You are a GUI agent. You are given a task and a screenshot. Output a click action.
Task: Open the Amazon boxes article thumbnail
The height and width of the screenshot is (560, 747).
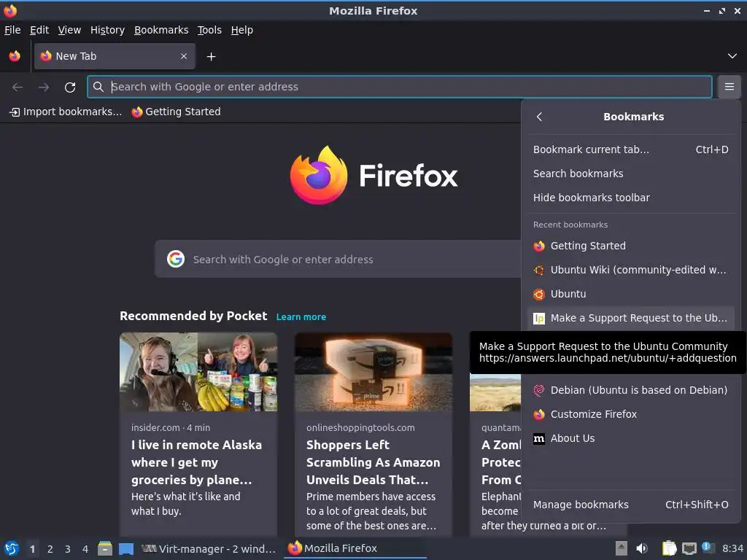click(373, 372)
